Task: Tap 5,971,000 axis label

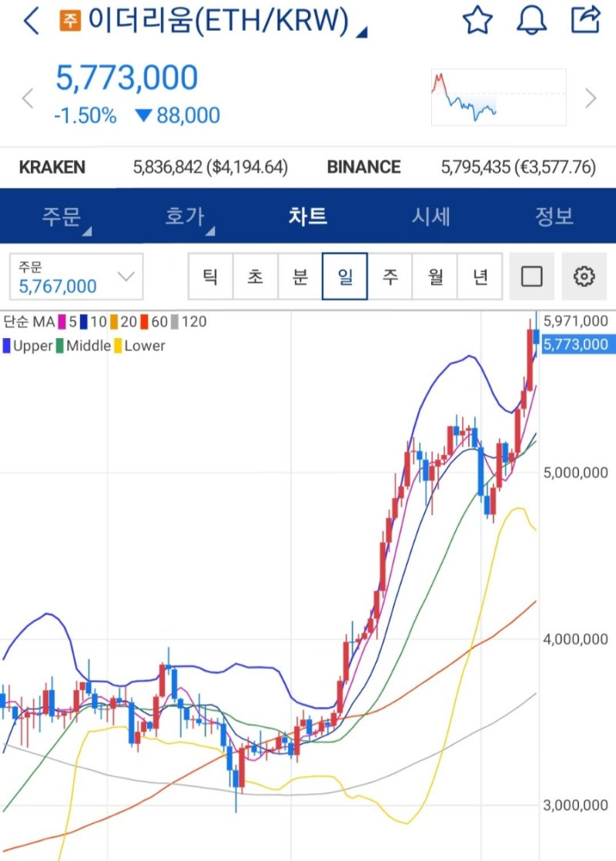Action: 575,321
